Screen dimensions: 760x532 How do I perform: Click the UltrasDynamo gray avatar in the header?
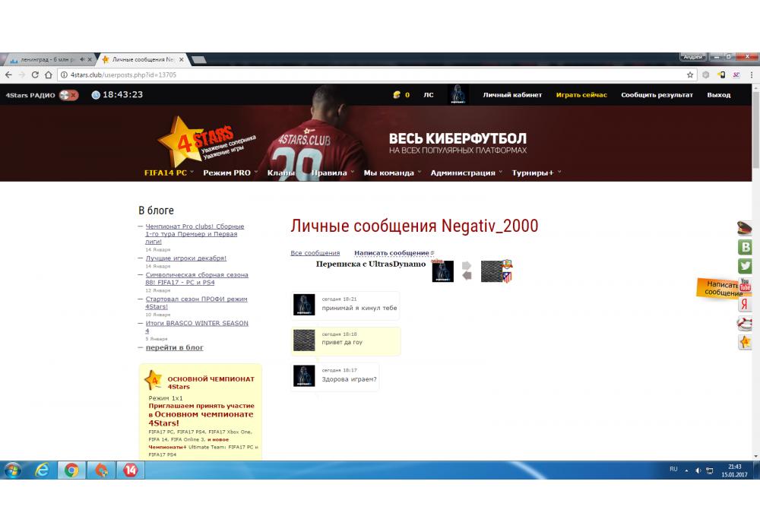pos(492,271)
